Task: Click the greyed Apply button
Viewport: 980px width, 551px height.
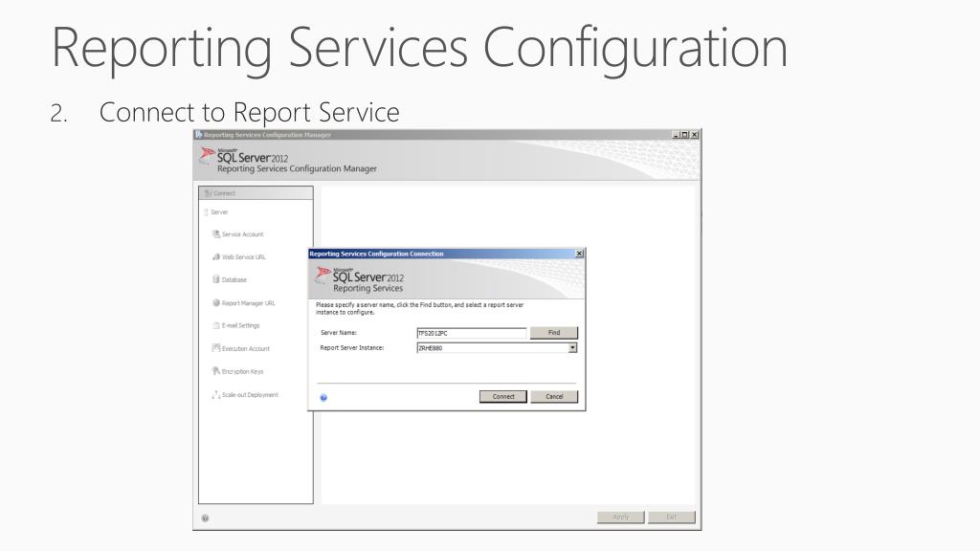Action: tap(620, 518)
